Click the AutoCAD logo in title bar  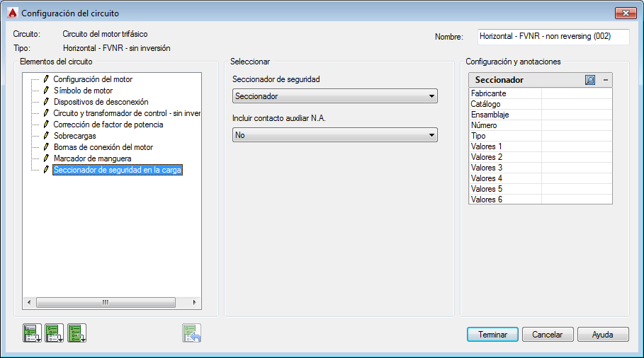[12, 13]
